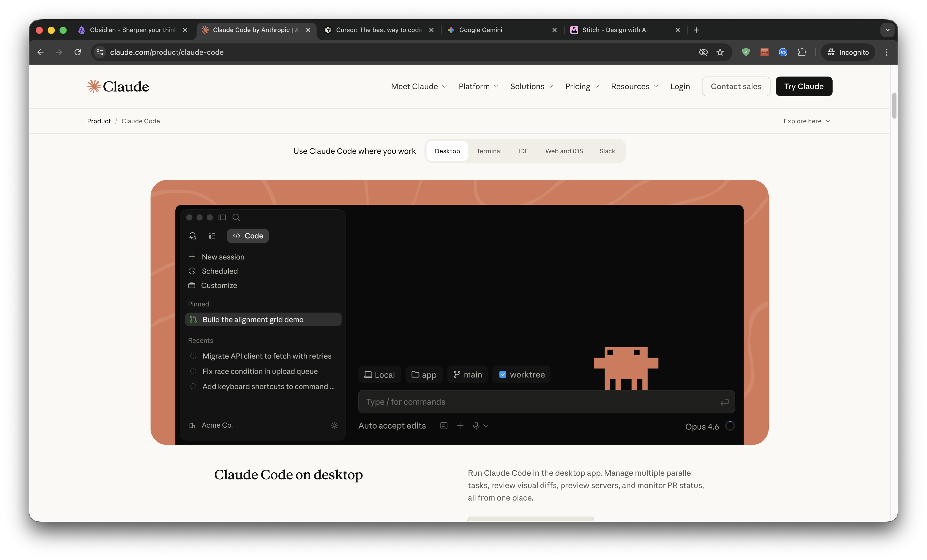Expand the chevron next to the microphone

click(486, 426)
